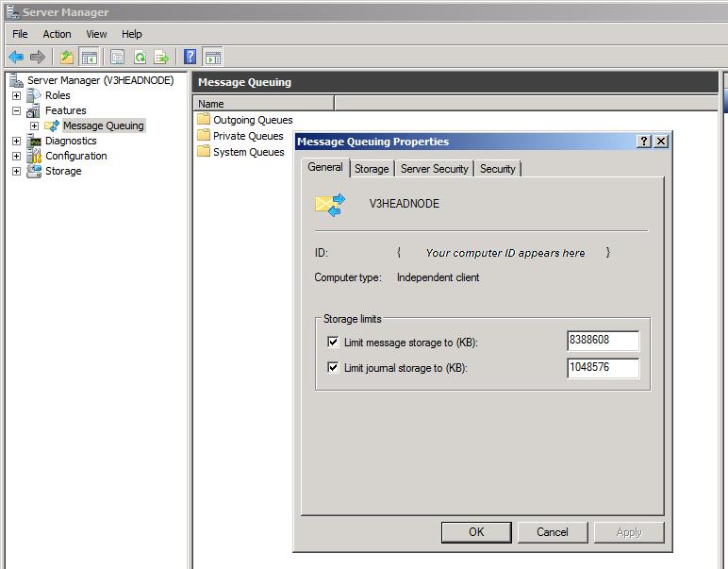Click the Server Manager title bar icon
Image resolution: width=728 pixels, height=569 pixels.
12,11
